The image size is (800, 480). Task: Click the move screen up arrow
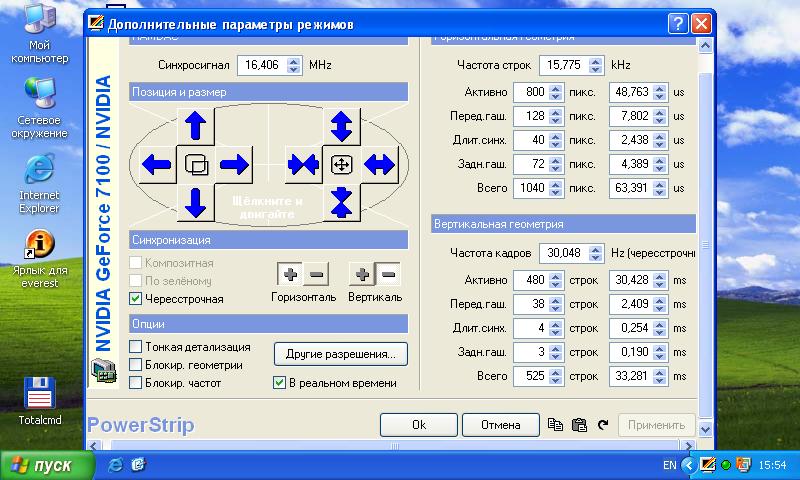click(196, 126)
